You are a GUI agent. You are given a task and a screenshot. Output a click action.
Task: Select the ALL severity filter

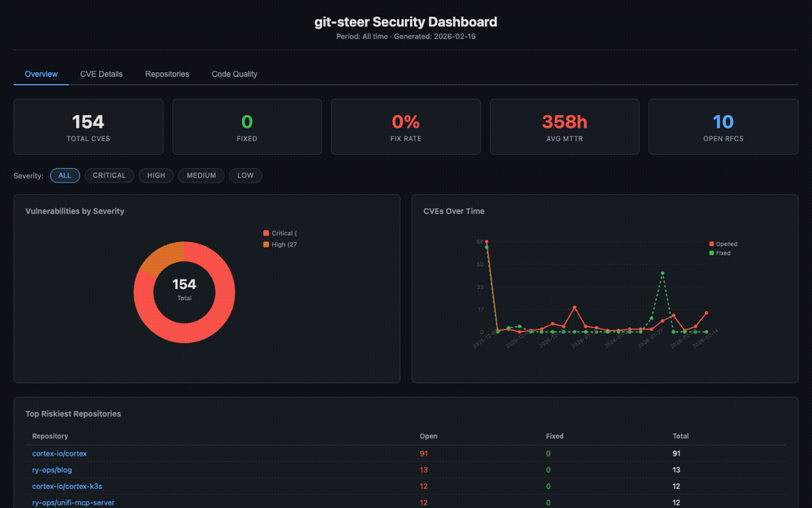[65, 175]
